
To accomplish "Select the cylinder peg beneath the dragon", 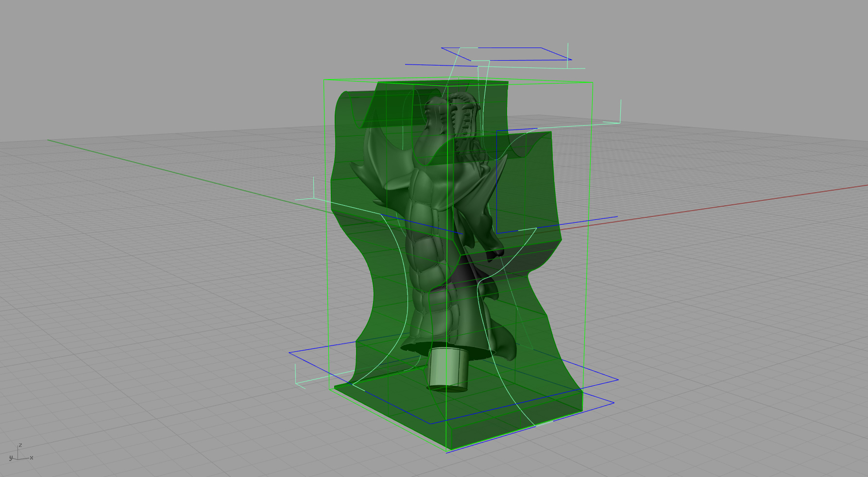I will tap(448, 369).
